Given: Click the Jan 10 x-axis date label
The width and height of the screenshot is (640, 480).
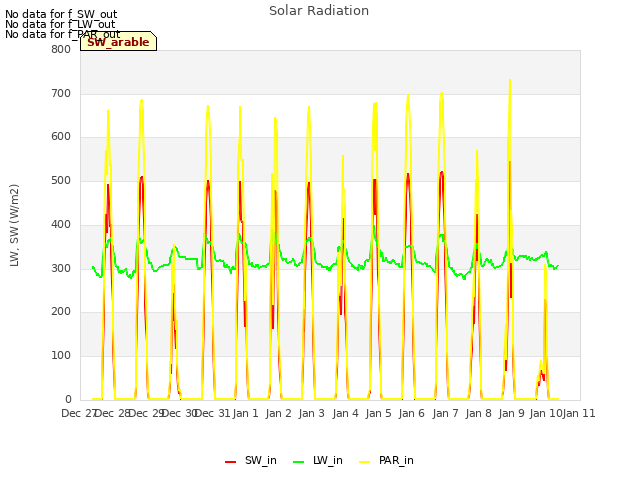Looking at the screenshot, I should tap(546, 413).
